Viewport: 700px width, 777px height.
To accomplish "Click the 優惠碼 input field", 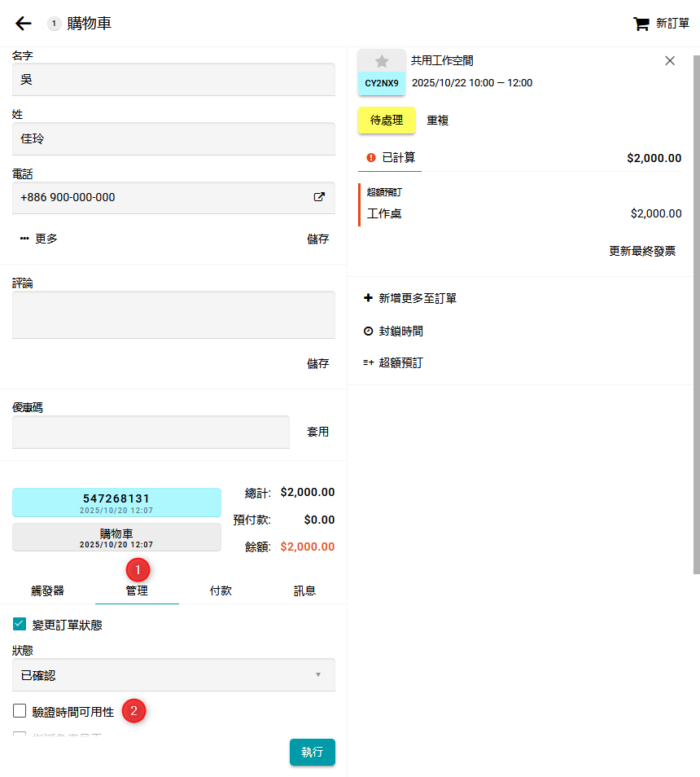I will click(151, 432).
